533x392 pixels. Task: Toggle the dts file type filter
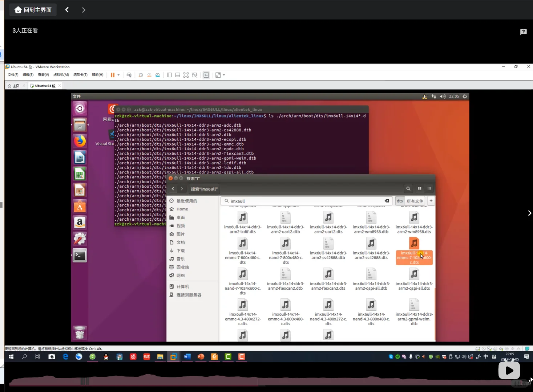click(x=399, y=201)
